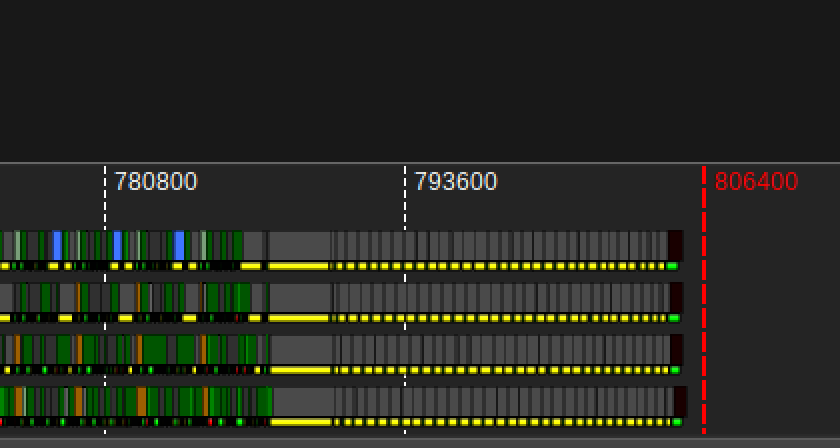Select the wide gray block in fourth track
This screenshot has height=448, width=840.
coord(304,402)
